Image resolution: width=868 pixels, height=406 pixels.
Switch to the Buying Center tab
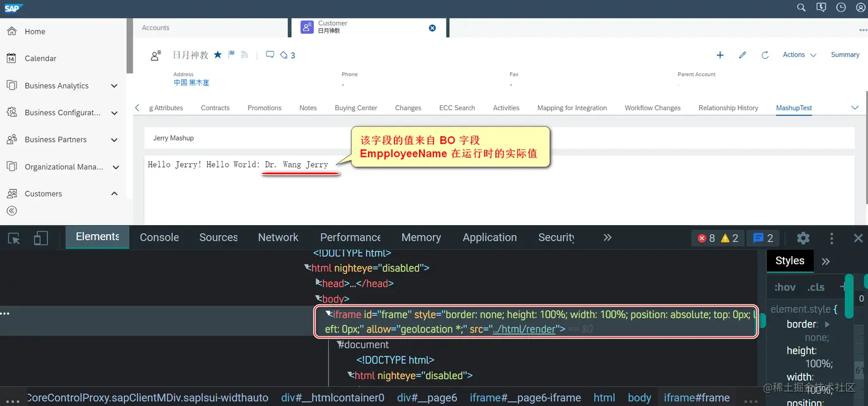[356, 108]
